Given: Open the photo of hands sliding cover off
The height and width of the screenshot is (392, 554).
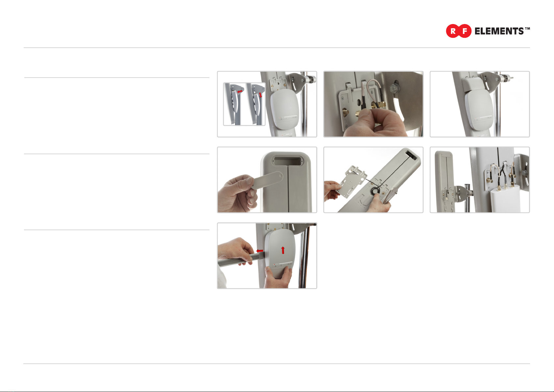Looking at the screenshot, I should point(267,256).
